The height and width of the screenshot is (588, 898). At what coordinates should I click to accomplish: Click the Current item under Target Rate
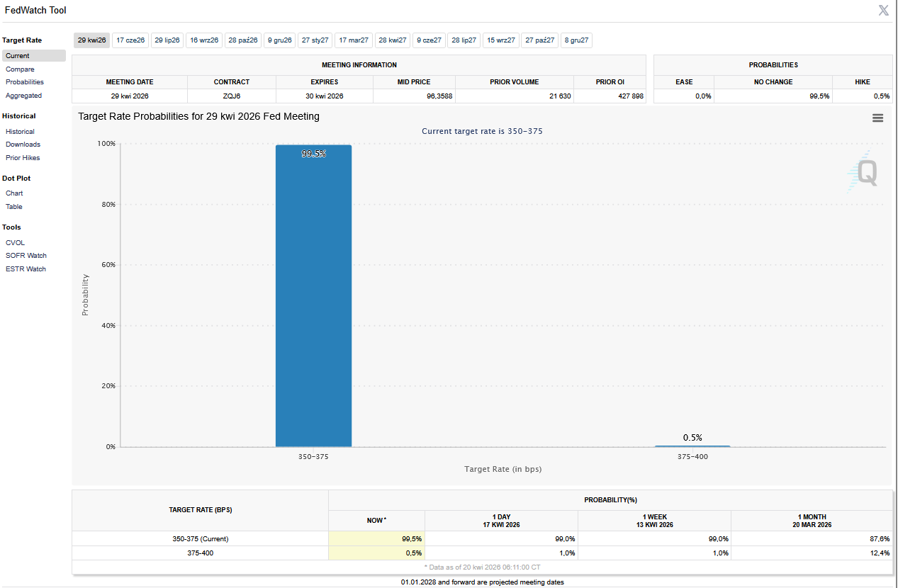point(18,56)
